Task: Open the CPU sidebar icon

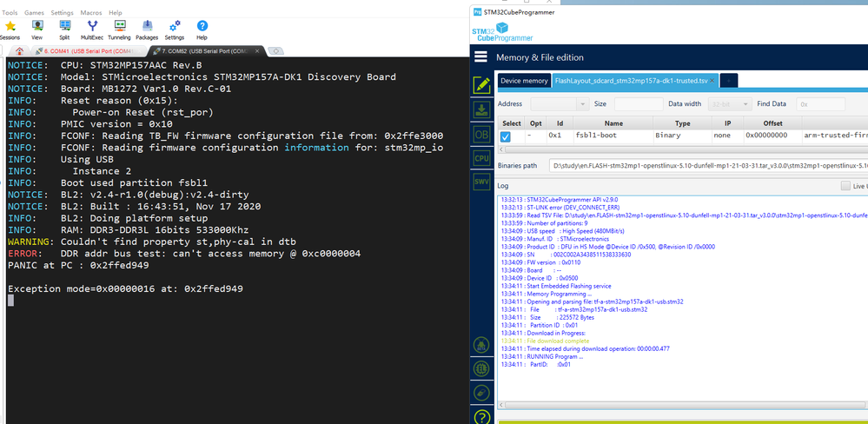Action: tap(481, 158)
